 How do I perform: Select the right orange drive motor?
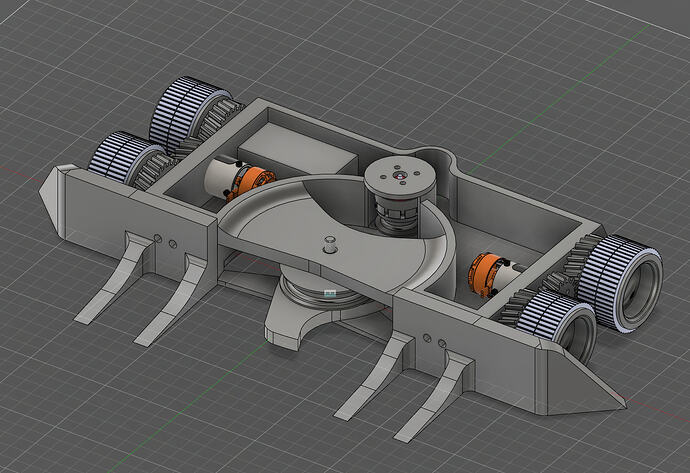tap(487, 273)
